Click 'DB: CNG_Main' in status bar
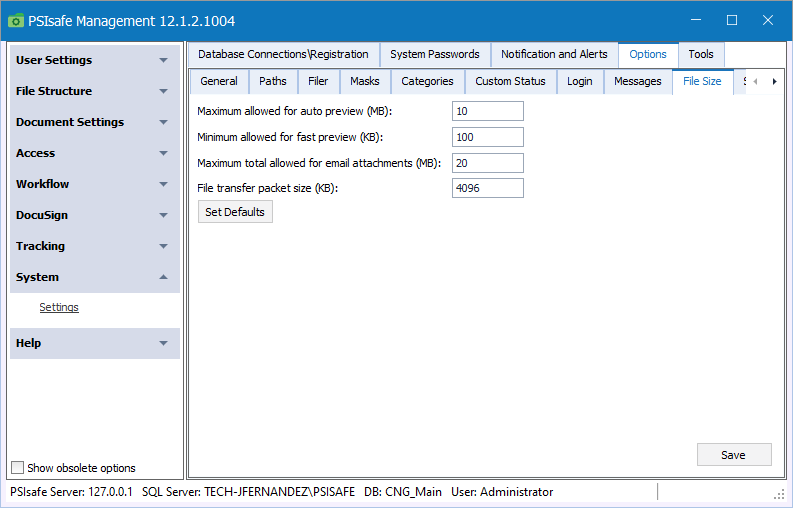 coord(403,492)
